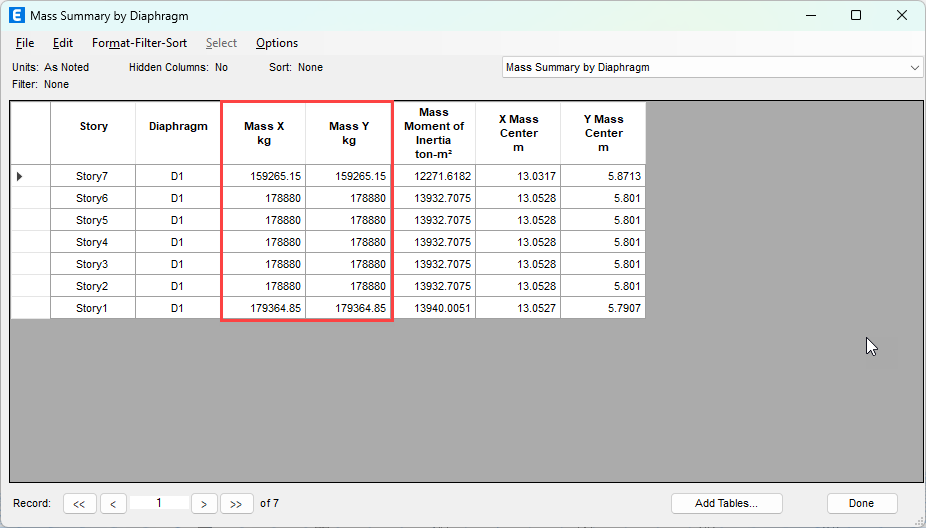
Task: Open the Edit menu
Action: click(x=63, y=43)
